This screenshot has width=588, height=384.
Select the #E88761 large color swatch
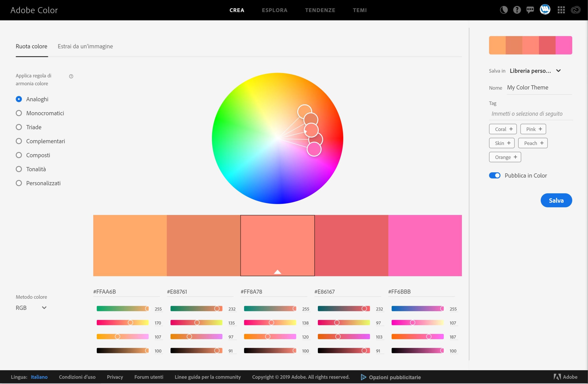coord(204,245)
